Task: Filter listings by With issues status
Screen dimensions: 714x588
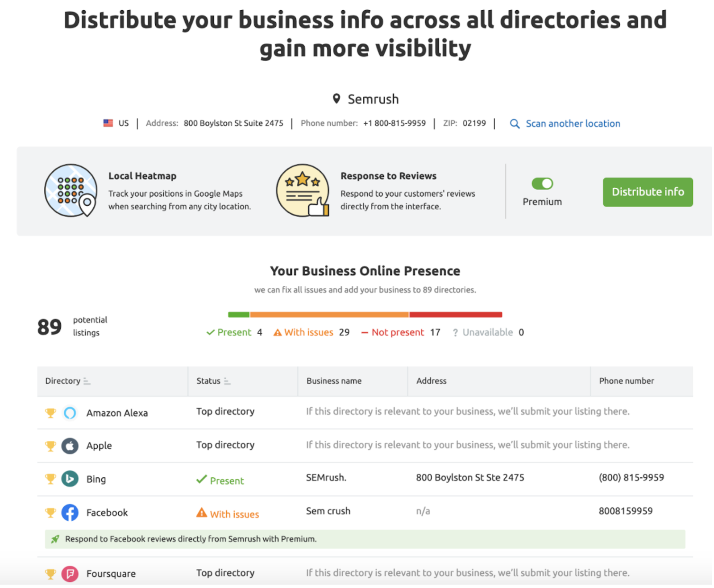Action: coord(311,332)
